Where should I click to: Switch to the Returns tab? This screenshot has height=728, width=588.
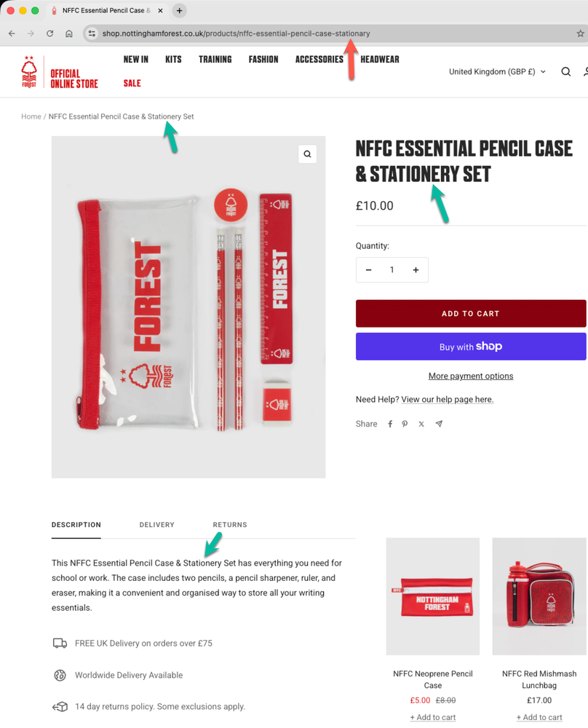tap(230, 525)
